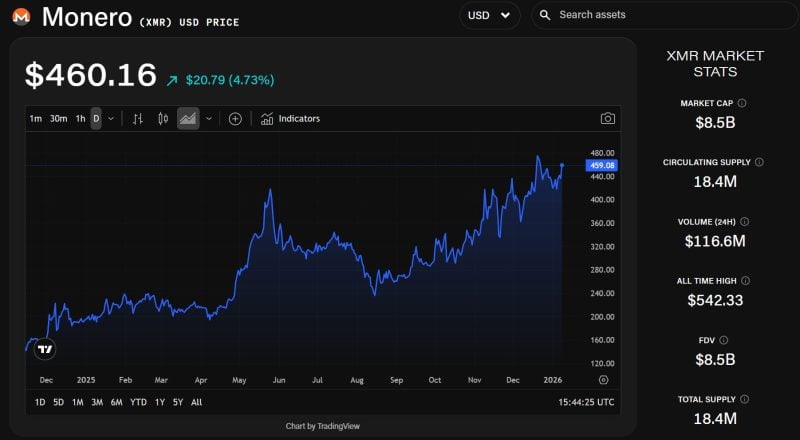The height and width of the screenshot is (440, 800).
Task: Expand the time interval dropdown arrow
Action: click(110, 119)
